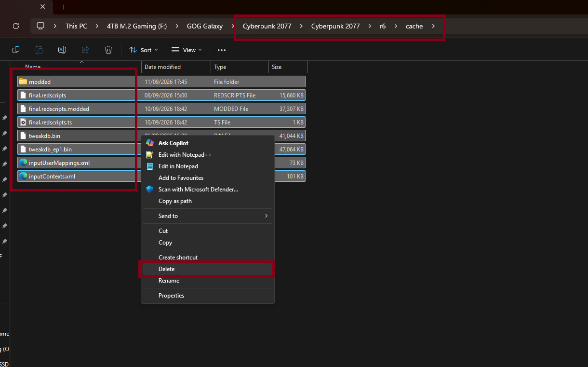Select the tweakdb_ep1.bin file
Image resolution: width=588 pixels, height=367 pixels.
161,149
